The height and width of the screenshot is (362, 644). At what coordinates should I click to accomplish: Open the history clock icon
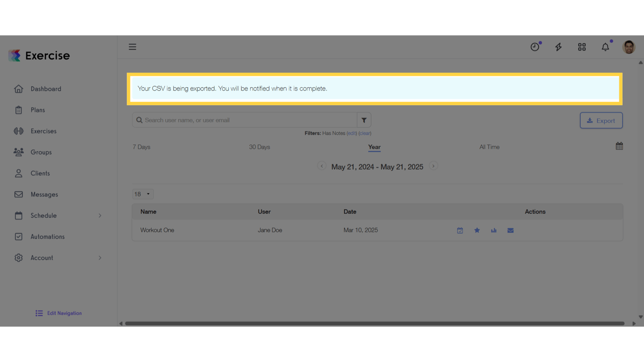[535, 47]
